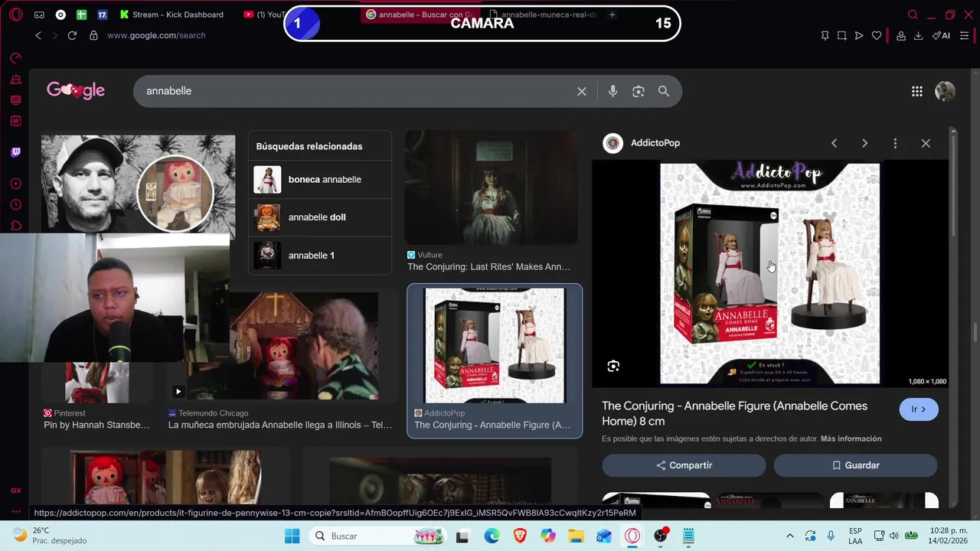Switch to annabelle-muneca-real tab

coord(545,15)
